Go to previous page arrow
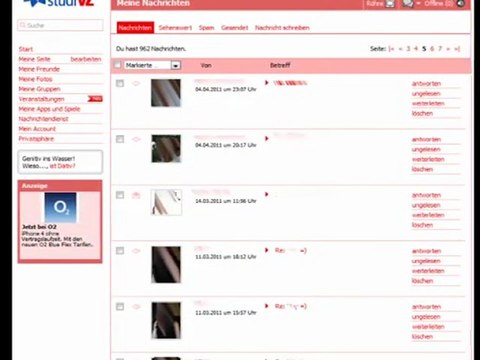Viewport: 480px width, 360px height. [400, 49]
